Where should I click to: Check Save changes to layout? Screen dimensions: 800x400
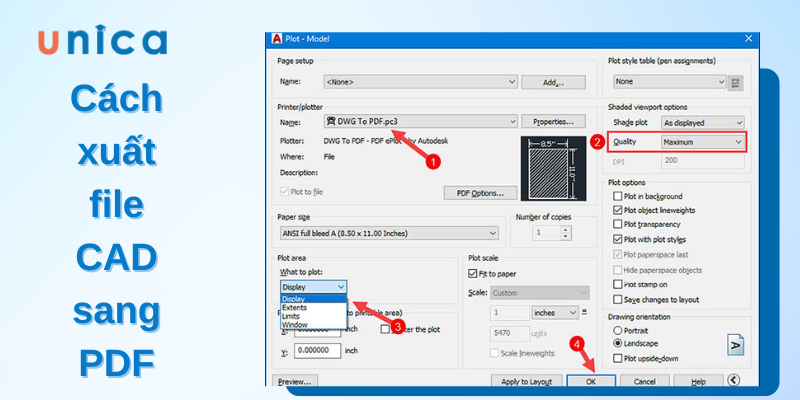click(617, 299)
